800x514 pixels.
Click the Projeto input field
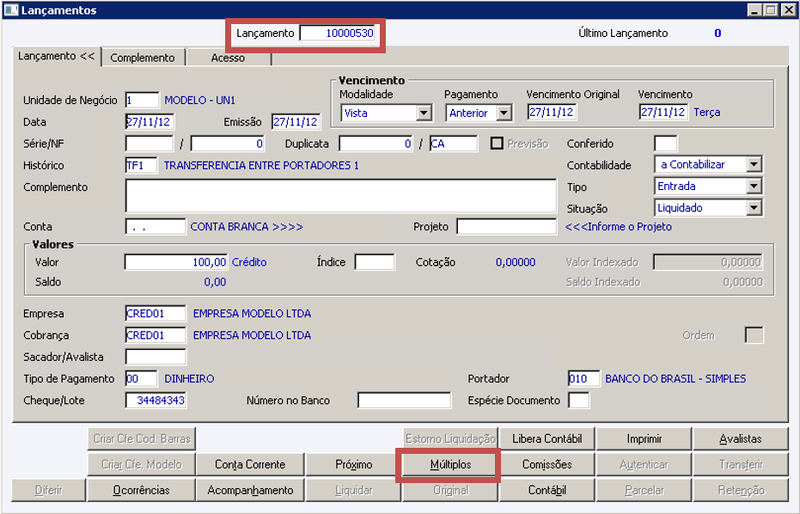point(506,227)
